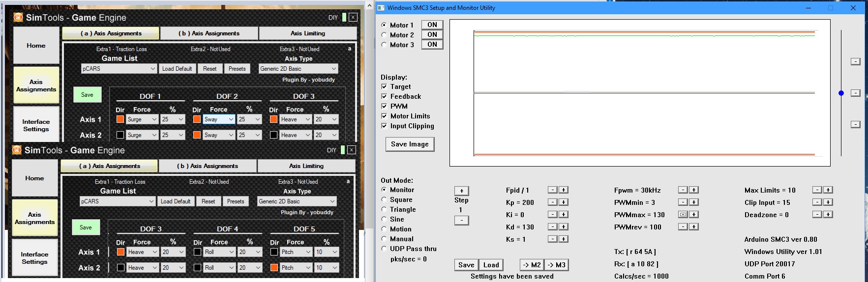Click Load Default button in upper window

pos(177,69)
